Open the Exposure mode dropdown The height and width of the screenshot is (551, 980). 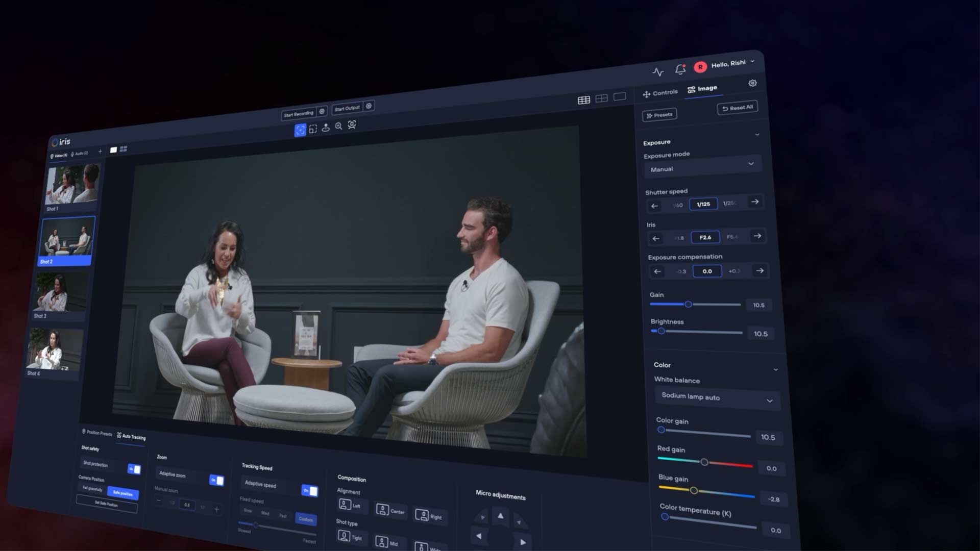click(702, 167)
